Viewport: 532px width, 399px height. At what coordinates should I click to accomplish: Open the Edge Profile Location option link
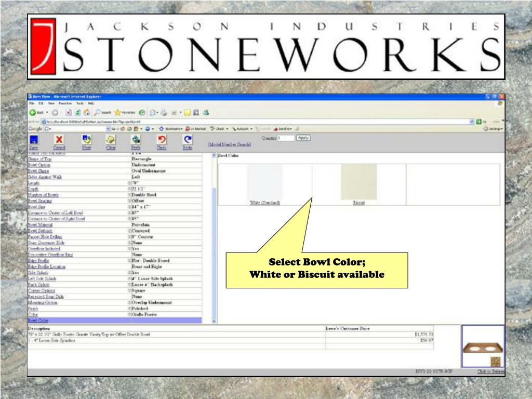point(46,267)
